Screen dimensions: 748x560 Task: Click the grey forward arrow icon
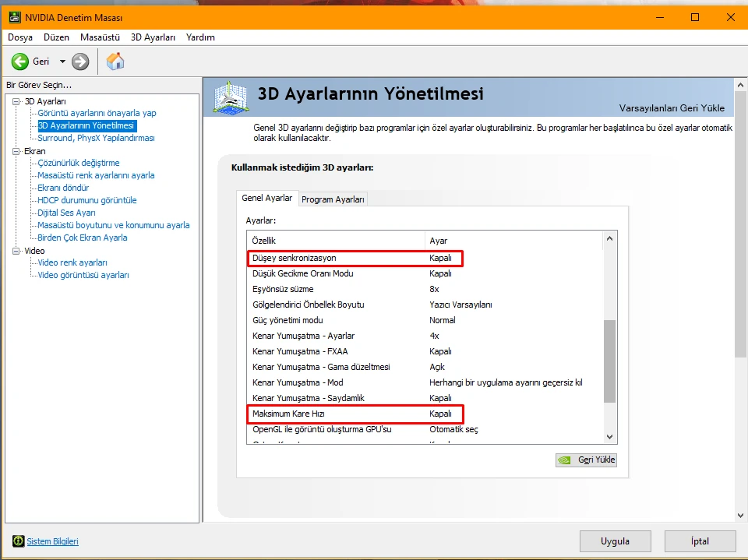[80, 62]
